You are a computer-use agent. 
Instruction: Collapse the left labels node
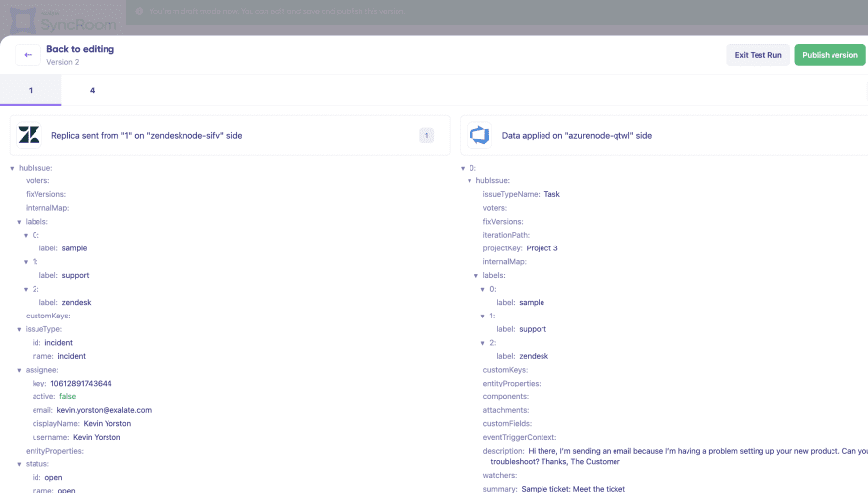pos(19,222)
